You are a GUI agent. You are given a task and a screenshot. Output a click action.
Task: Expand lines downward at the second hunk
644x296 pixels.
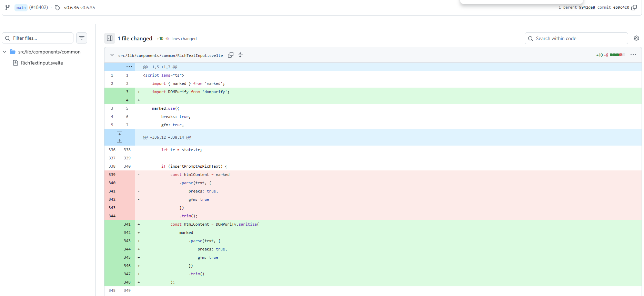coord(120,134)
